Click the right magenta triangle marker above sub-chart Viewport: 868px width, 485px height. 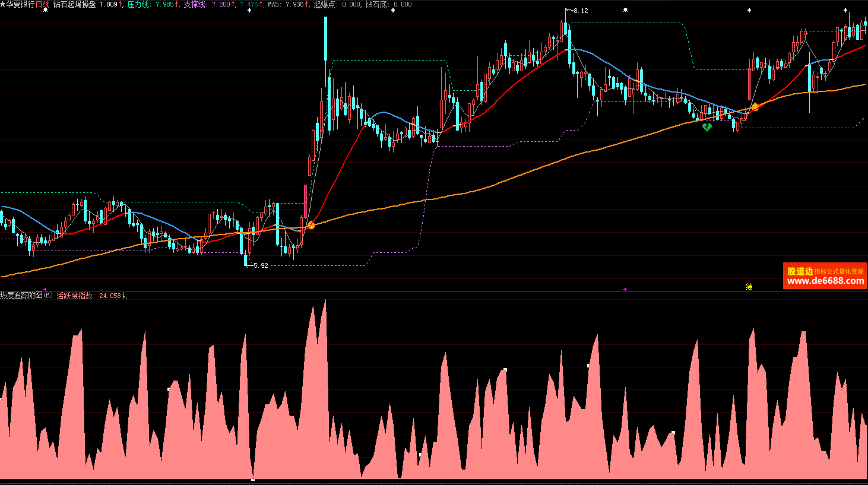(625, 289)
